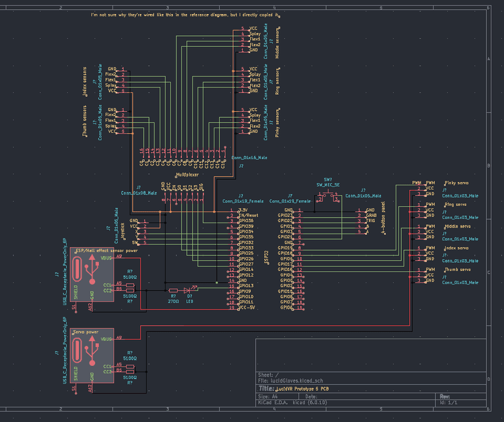Select the TRIG pin on button panel connector

[371, 221]
